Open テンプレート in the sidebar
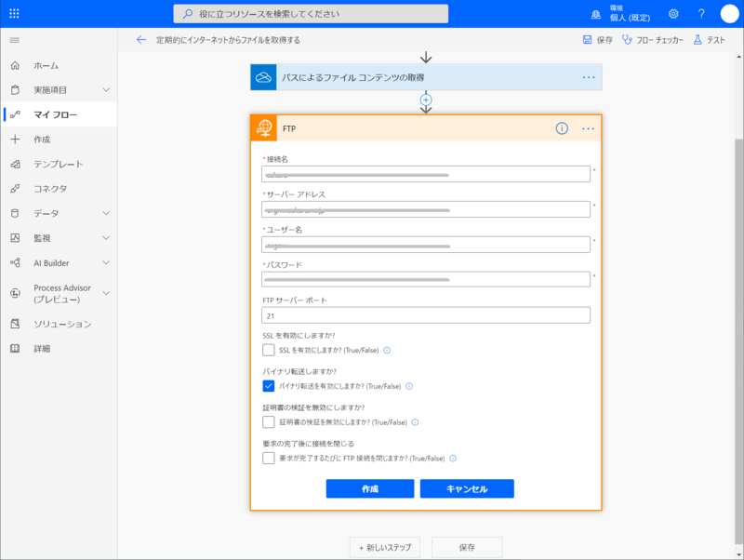Viewport: 744px width, 560px height. 59,164
